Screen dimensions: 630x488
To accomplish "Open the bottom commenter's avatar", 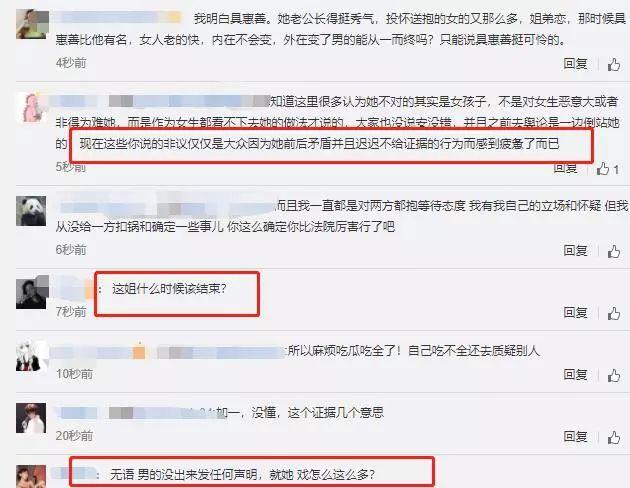I will [31, 477].
